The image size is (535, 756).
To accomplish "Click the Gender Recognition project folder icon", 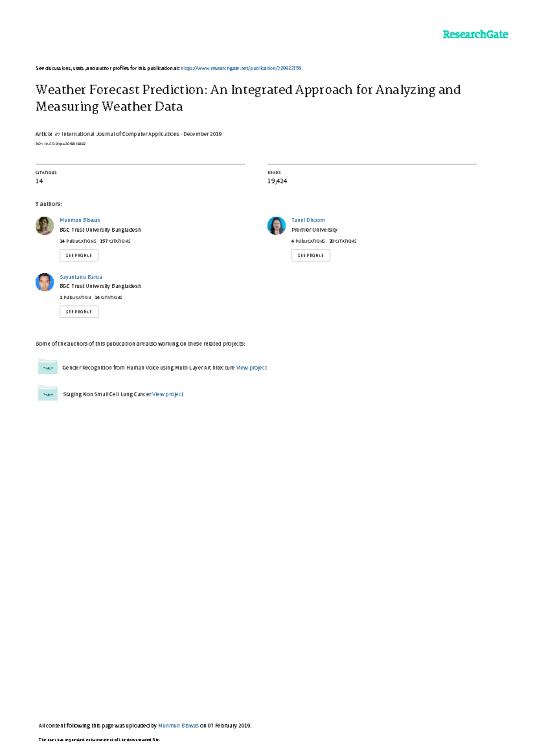I will point(48,367).
